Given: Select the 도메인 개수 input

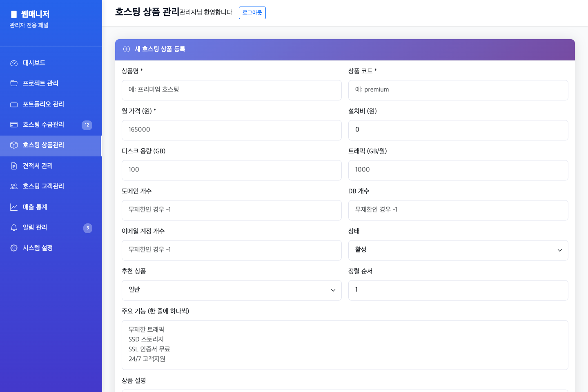Looking at the screenshot, I should coord(232,210).
